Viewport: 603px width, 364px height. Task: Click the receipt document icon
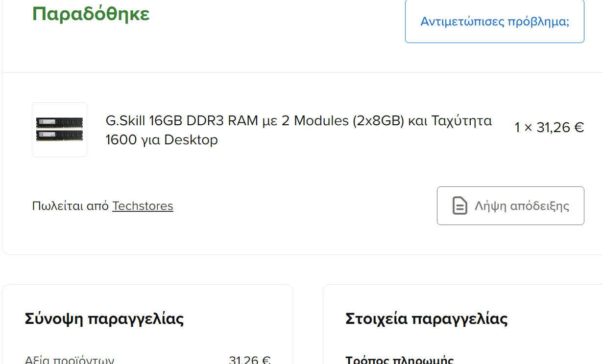(x=459, y=205)
